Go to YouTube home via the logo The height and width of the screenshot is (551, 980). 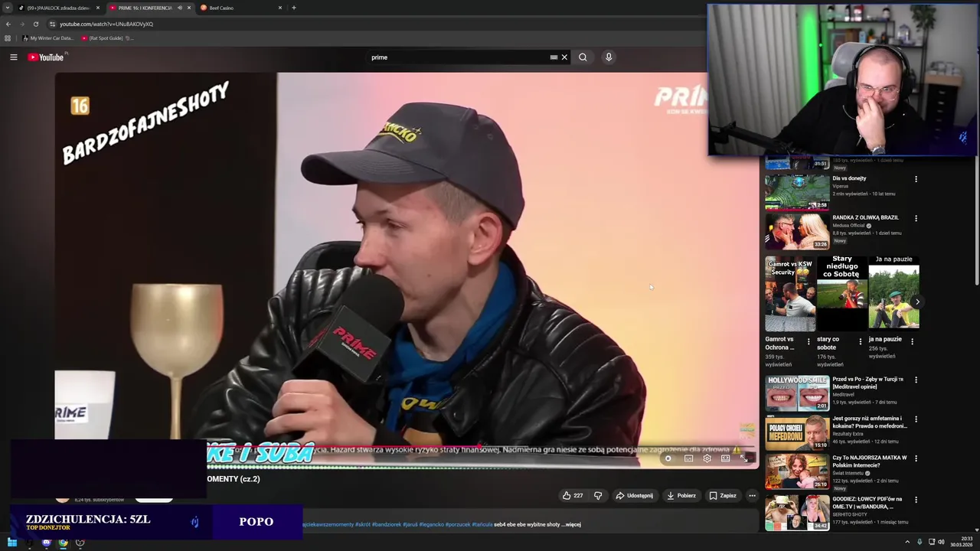click(47, 57)
